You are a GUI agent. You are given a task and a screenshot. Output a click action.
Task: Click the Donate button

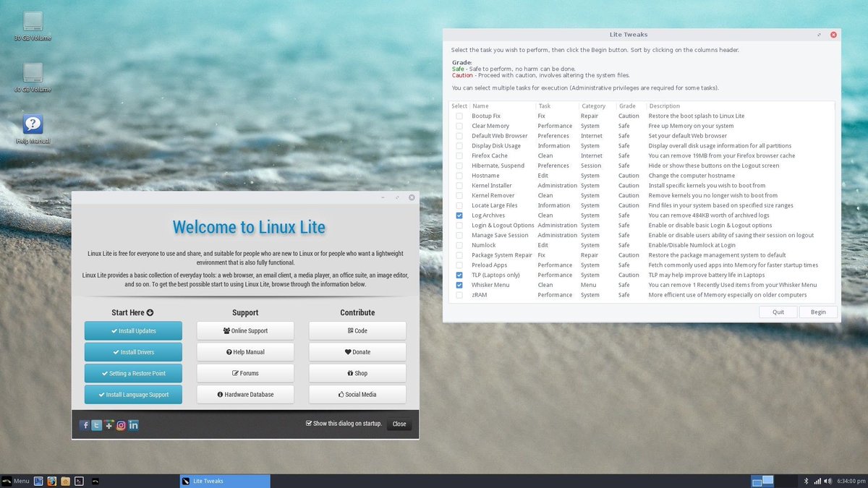pyautogui.click(x=357, y=352)
